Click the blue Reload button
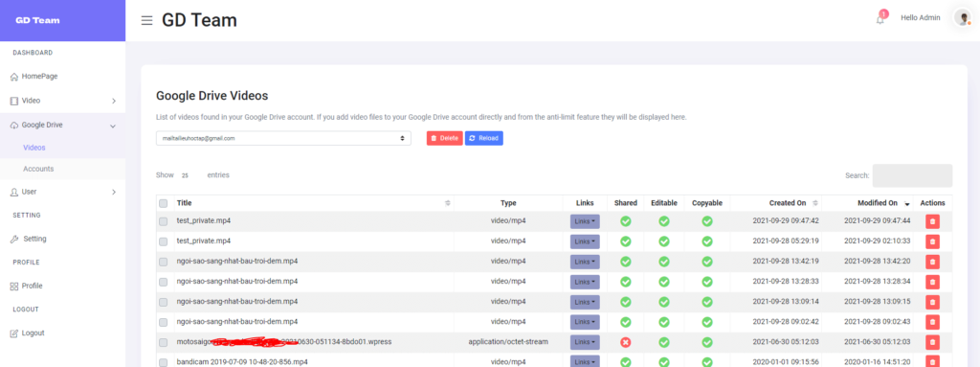This screenshot has width=980, height=367. pyautogui.click(x=483, y=138)
